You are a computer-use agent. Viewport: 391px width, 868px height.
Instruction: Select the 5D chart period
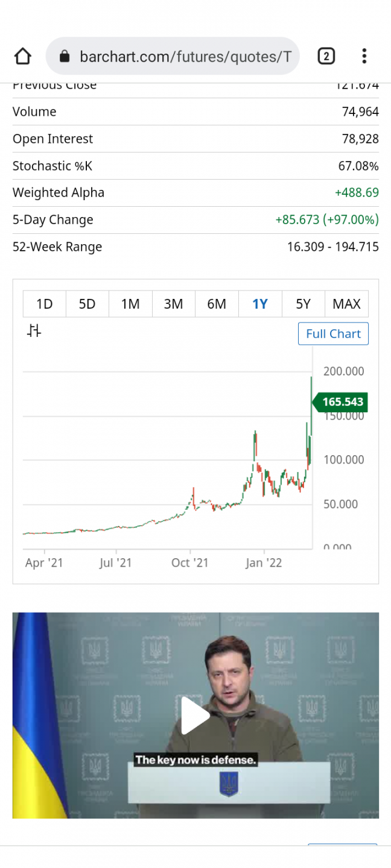pyautogui.click(x=87, y=304)
